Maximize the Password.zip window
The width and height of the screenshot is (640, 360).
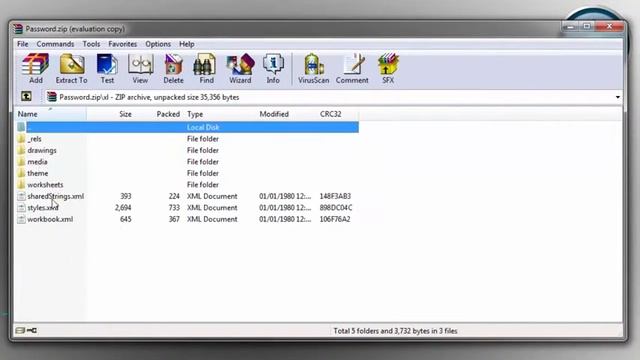click(x=587, y=27)
